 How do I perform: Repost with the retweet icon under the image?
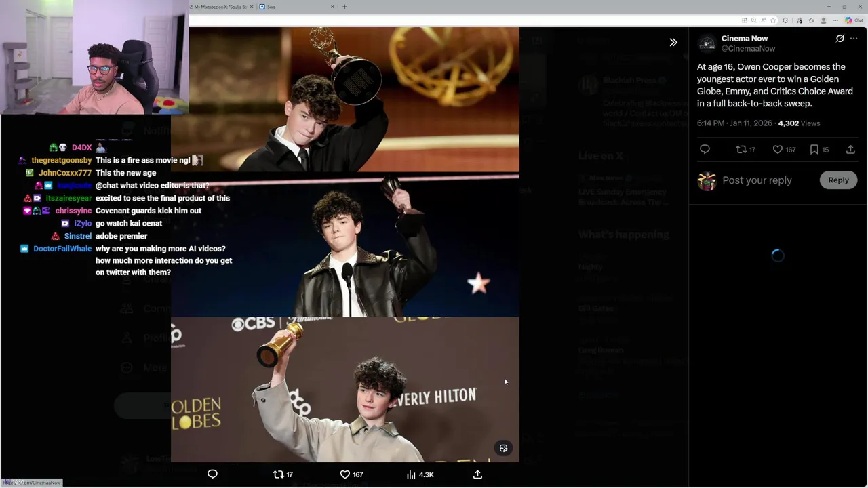[282, 474]
